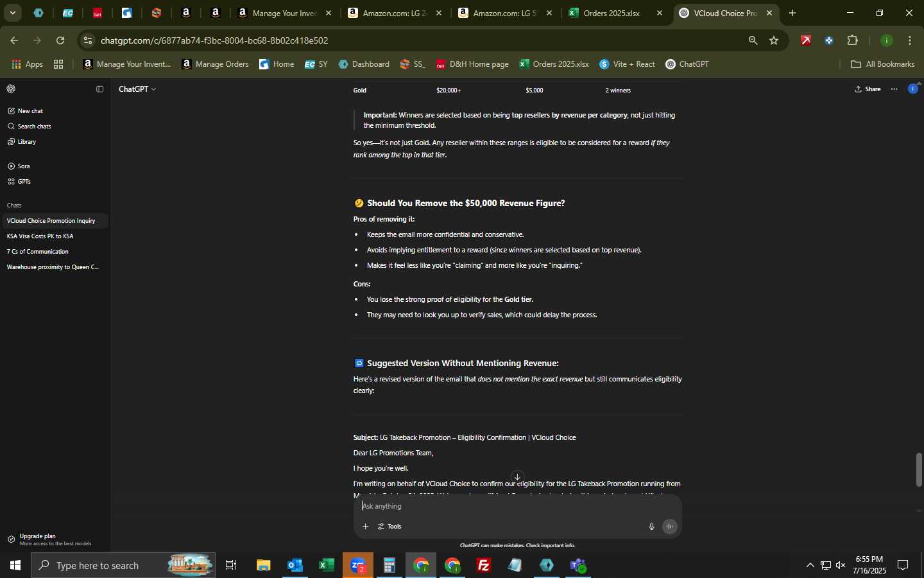Screen dimensions: 924x578
Task: Open the Library section
Action: coord(22,142)
